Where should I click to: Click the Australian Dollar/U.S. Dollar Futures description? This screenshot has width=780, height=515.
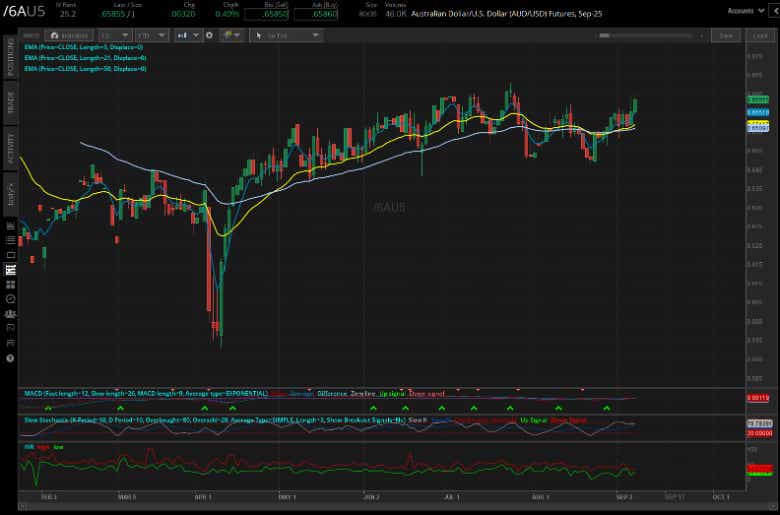pos(506,14)
